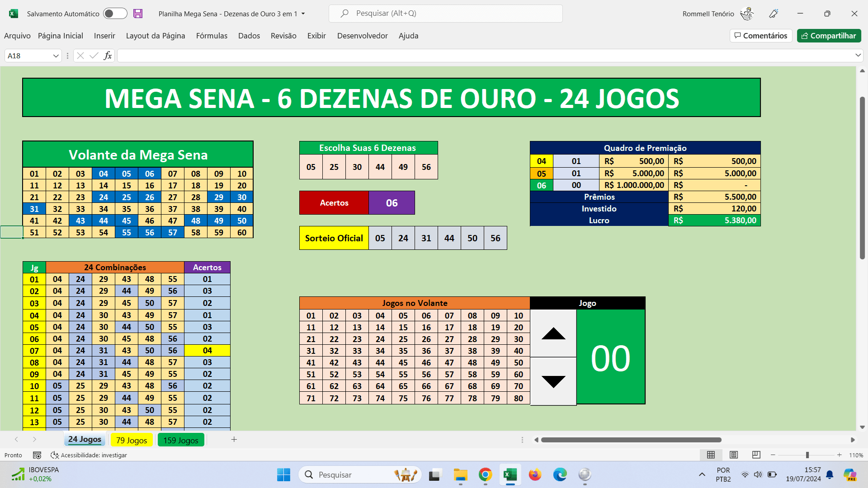Open the Arquivo menu
The height and width of the screenshot is (488, 868).
click(x=17, y=36)
